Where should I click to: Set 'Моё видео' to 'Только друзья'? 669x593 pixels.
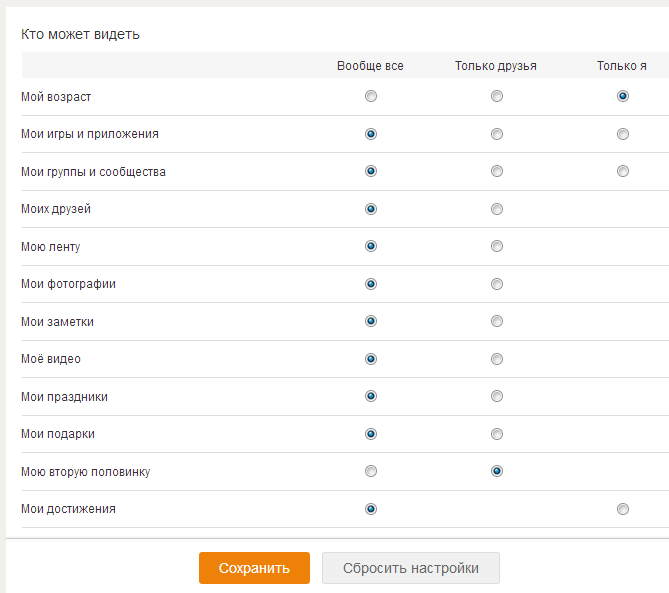coord(497,359)
